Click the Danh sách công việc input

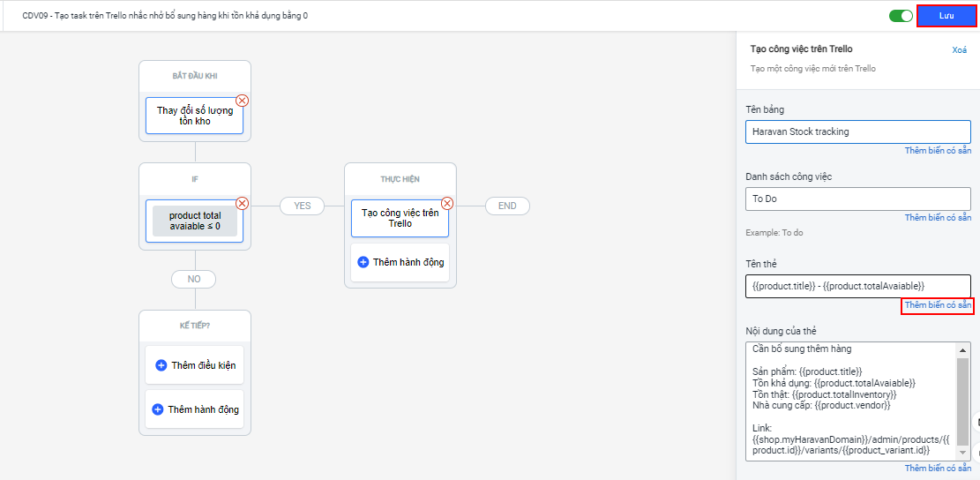(857, 199)
